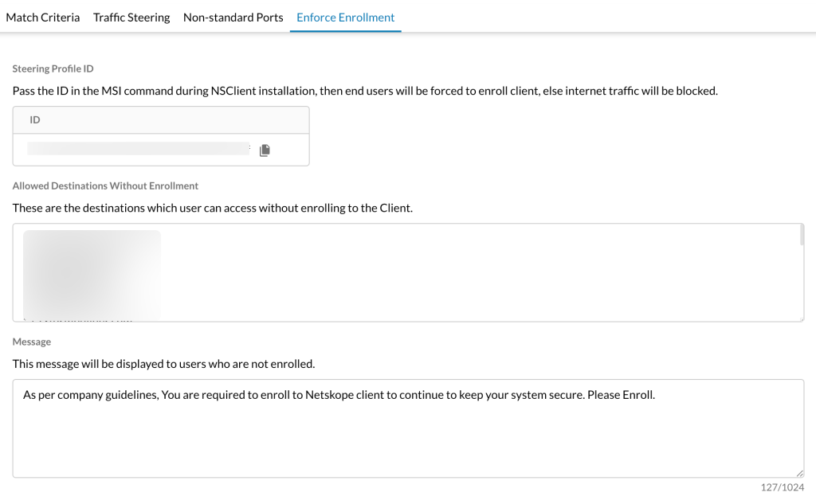
Task: Focus the allowed destinations text area
Action: (409, 272)
